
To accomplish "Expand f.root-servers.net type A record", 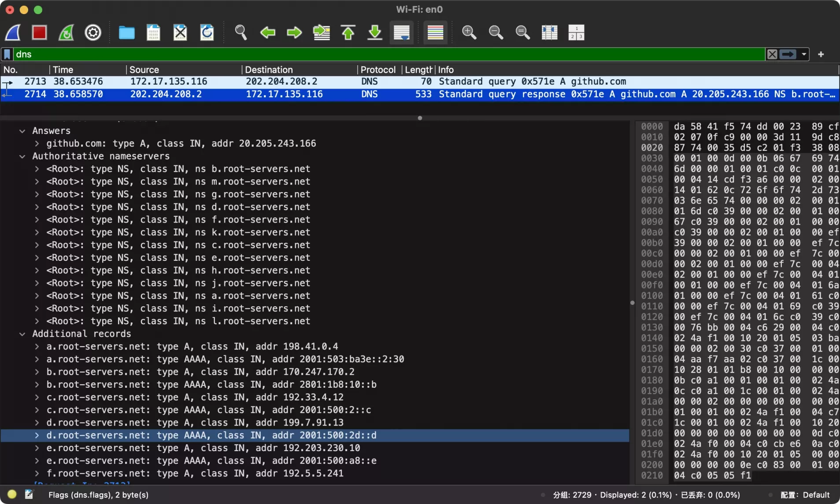I will click(37, 474).
